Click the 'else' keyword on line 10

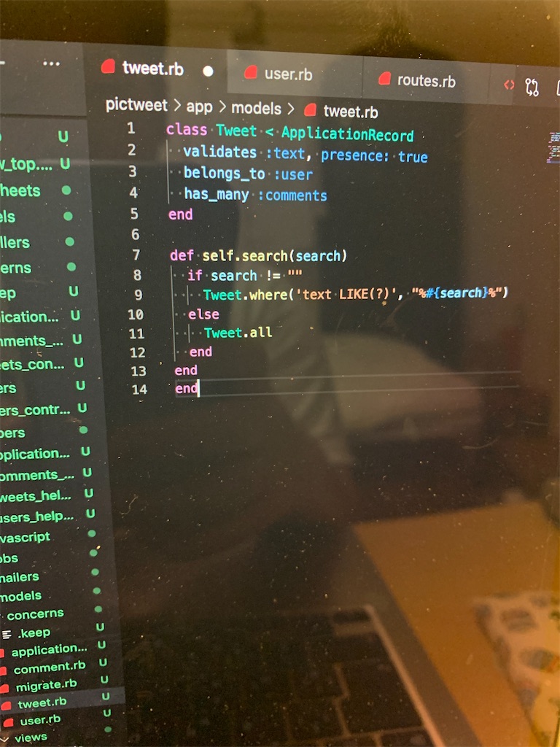coord(204,314)
